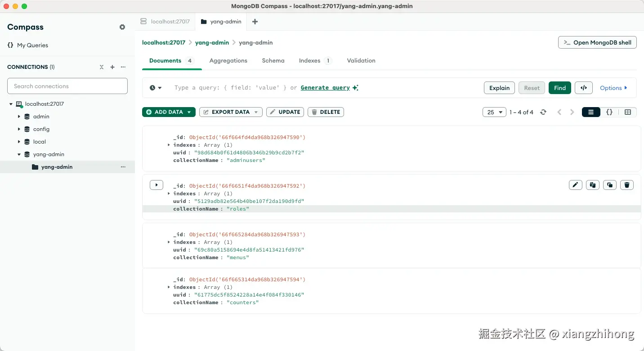Open a new tab with plus icon
The image size is (644, 351).
tap(255, 22)
